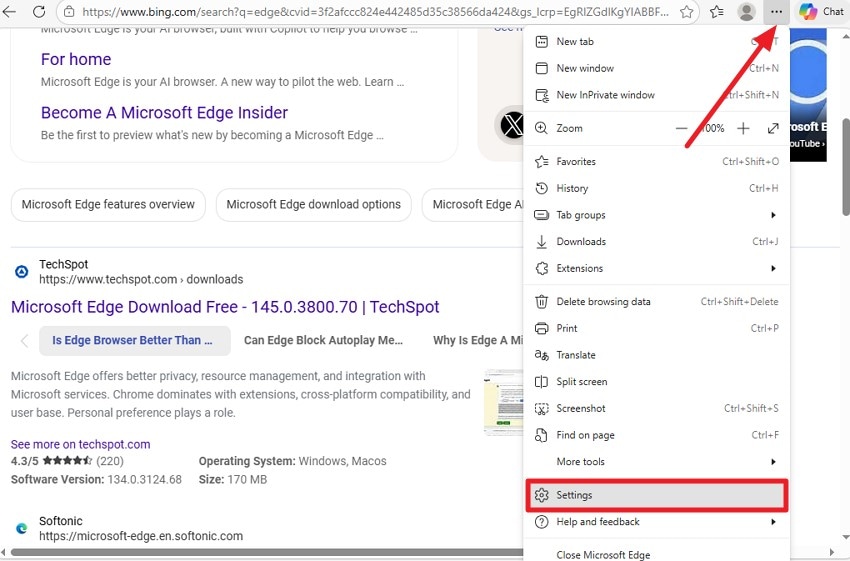
Task: Click the TechSpot article thumbnail image
Action: coord(504,402)
